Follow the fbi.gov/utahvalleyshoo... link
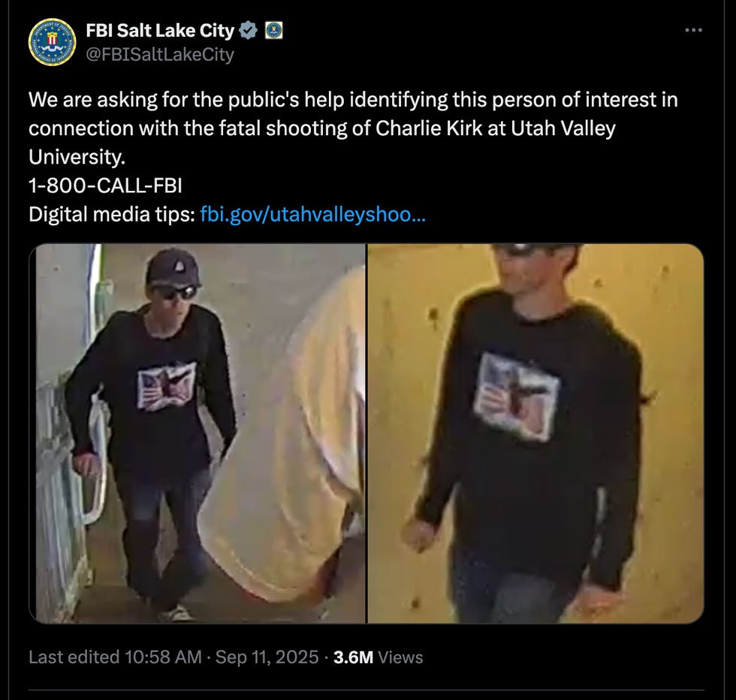The width and height of the screenshot is (736, 700). (312, 215)
